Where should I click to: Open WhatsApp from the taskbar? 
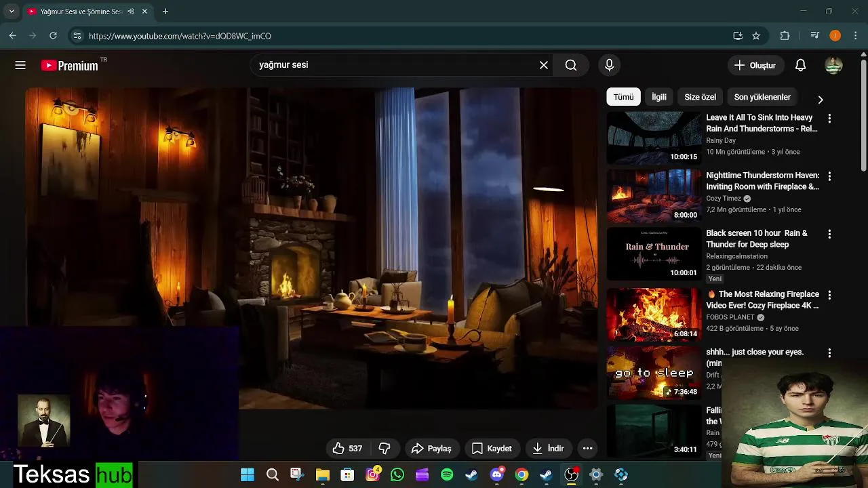click(x=397, y=474)
